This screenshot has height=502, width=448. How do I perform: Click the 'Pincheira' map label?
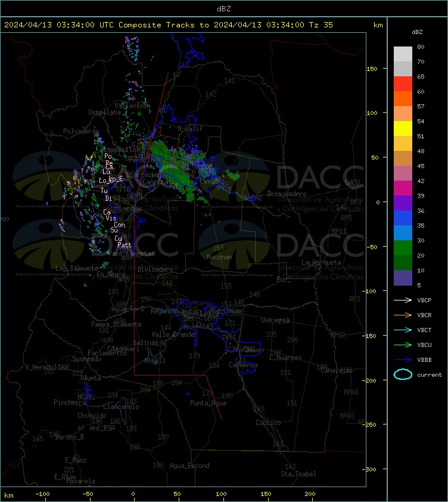pyautogui.click(x=70, y=402)
